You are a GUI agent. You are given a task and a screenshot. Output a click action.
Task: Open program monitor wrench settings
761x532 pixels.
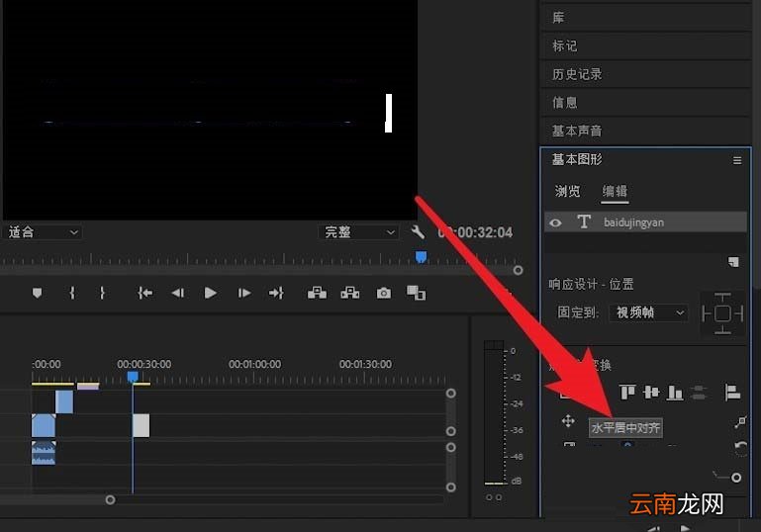pyautogui.click(x=418, y=231)
